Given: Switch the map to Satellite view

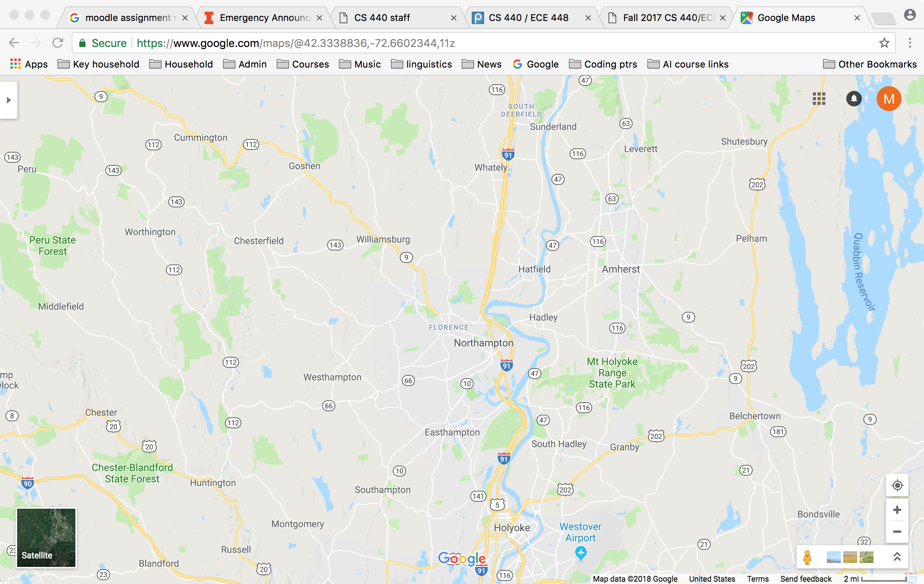Looking at the screenshot, I should (x=46, y=538).
